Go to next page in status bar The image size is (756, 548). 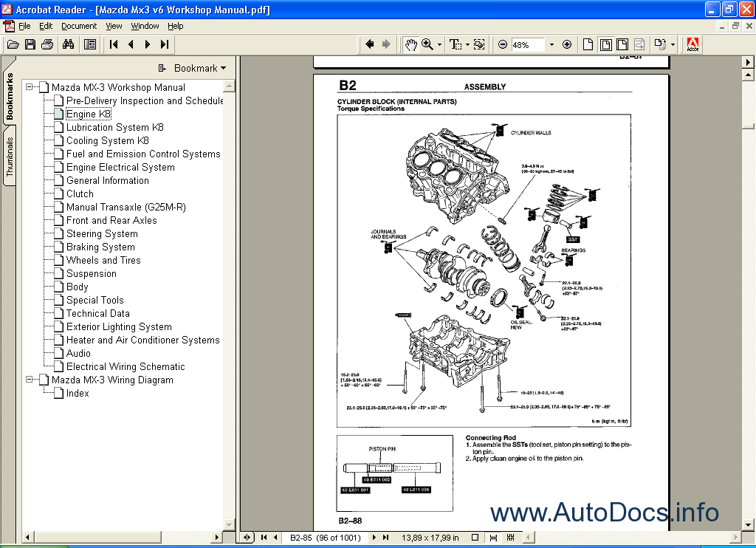[374, 538]
